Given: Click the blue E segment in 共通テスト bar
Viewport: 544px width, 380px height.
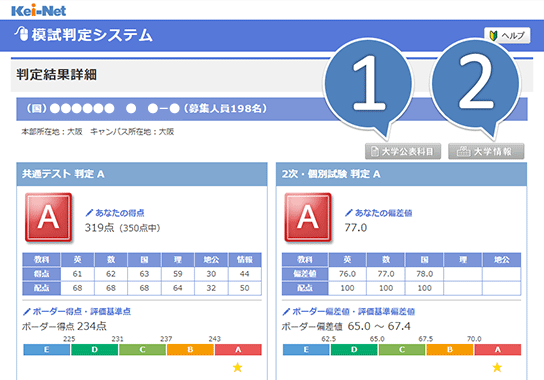Looking at the screenshot, I should (46, 349).
